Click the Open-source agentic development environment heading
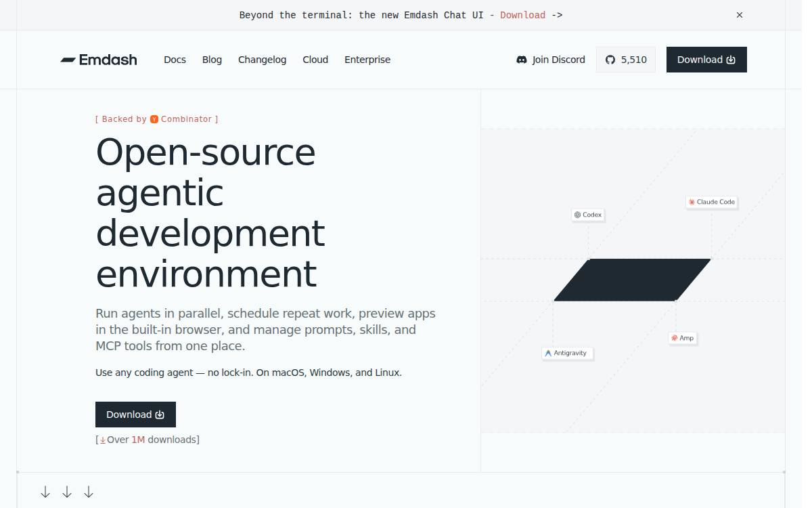Screen dimensions: 812x508 (210, 213)
